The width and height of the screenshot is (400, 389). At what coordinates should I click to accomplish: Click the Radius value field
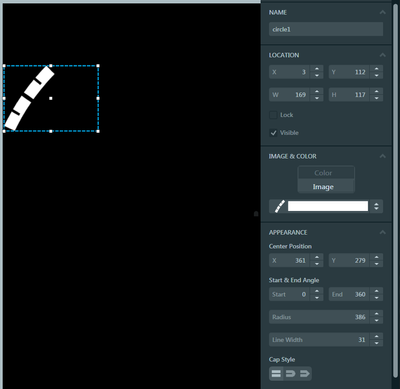319,317
